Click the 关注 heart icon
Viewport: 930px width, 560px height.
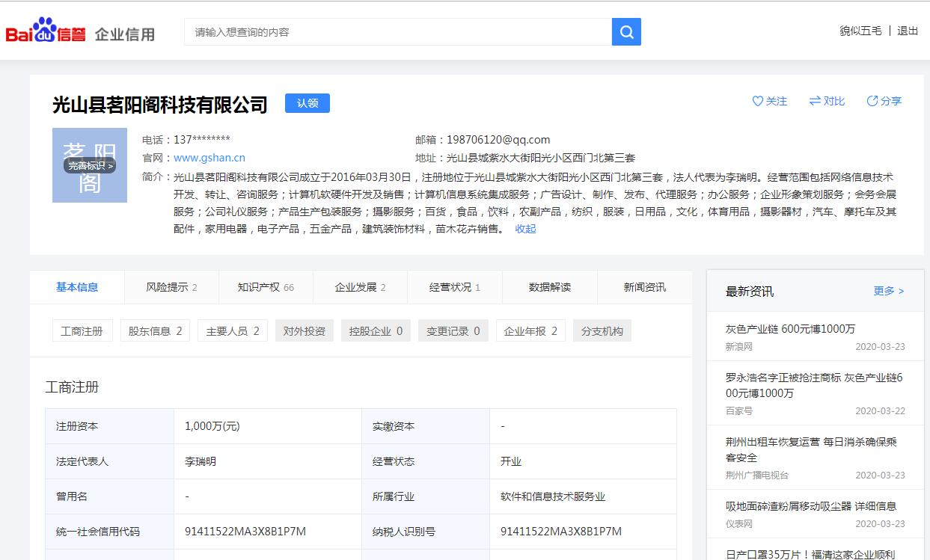pyautogui.click(x=757, y=101)
